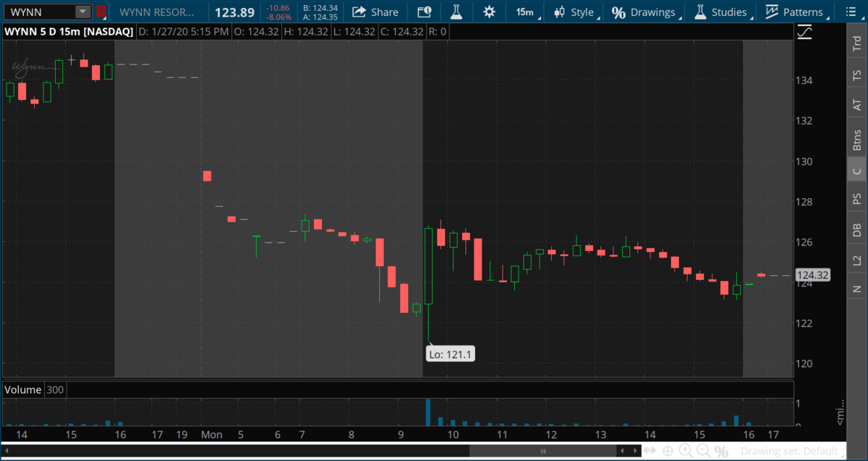
Task: Click the horizontal scrollbar thumb
Action: coord(543,452)
